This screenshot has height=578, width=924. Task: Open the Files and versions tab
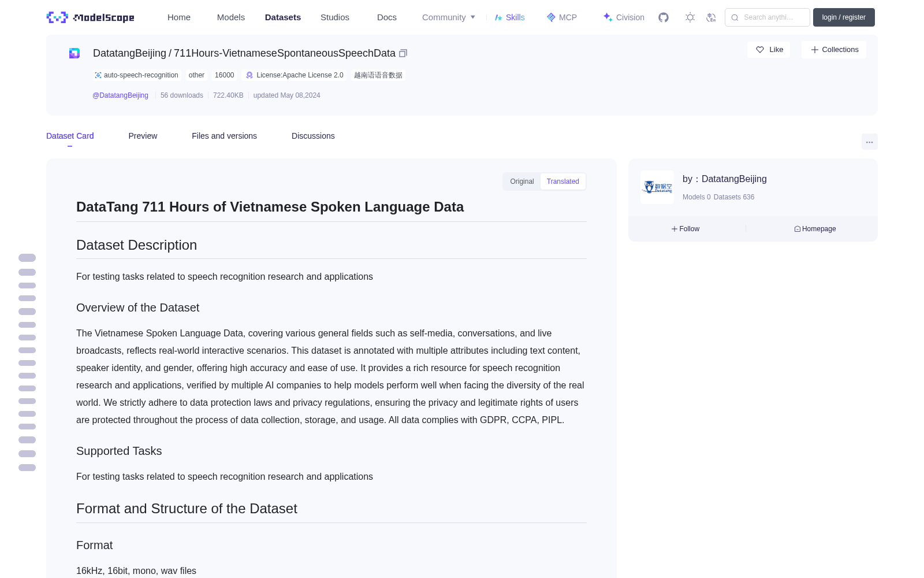pos(224,136)
